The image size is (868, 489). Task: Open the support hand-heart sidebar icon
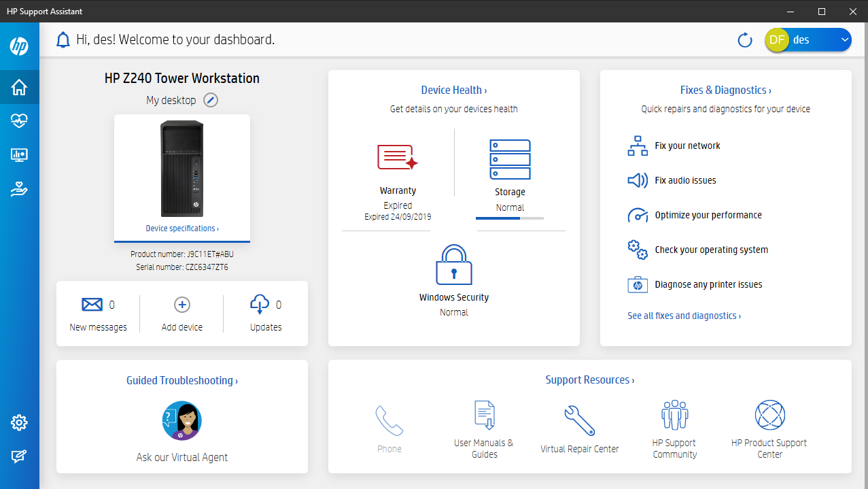[x=19, y=189]
